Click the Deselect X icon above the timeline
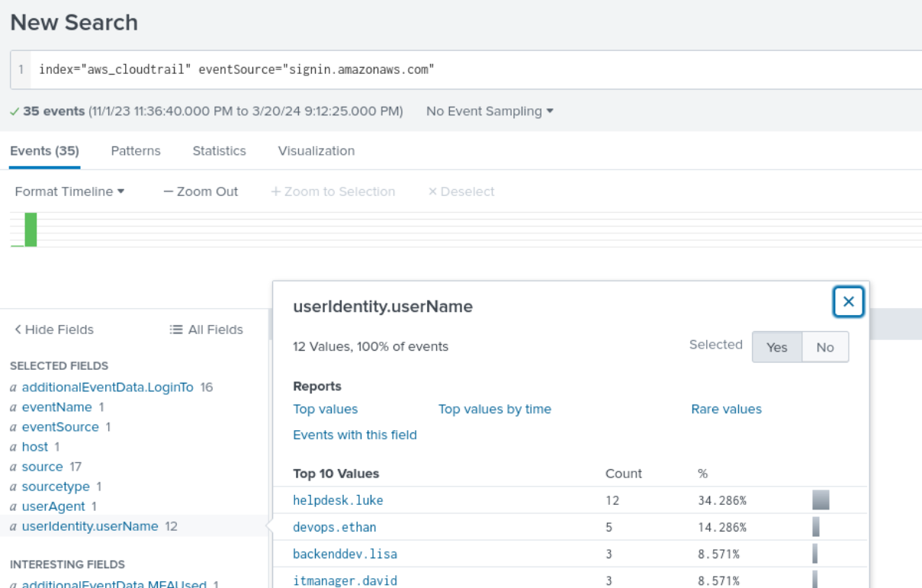922x588 pixels. click(x=433, y=191)
